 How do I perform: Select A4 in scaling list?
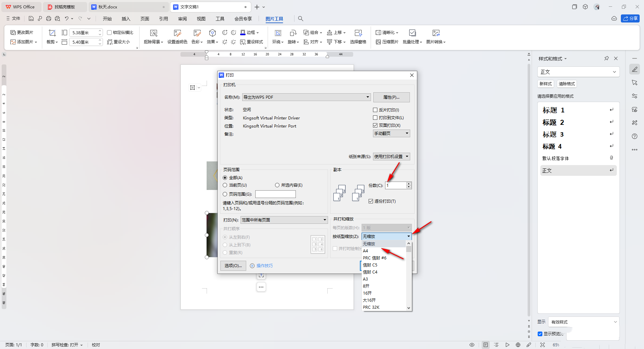point(384,251)
